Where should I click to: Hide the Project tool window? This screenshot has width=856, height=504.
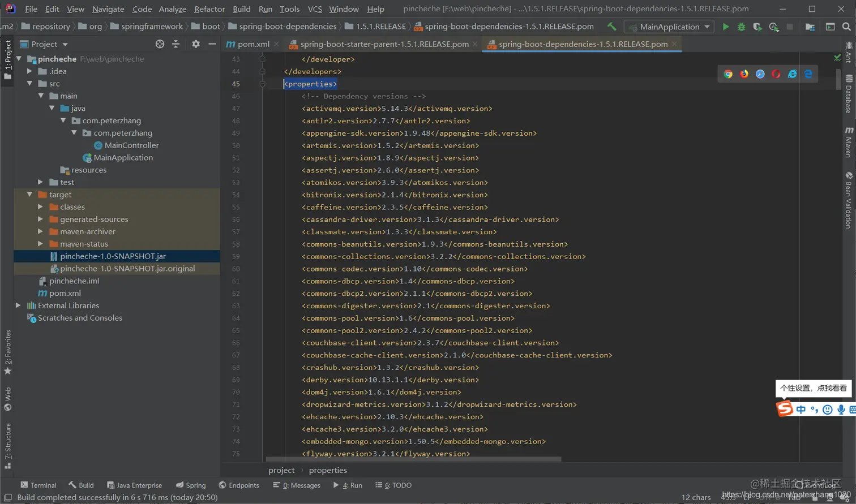(x=212, y=44)
